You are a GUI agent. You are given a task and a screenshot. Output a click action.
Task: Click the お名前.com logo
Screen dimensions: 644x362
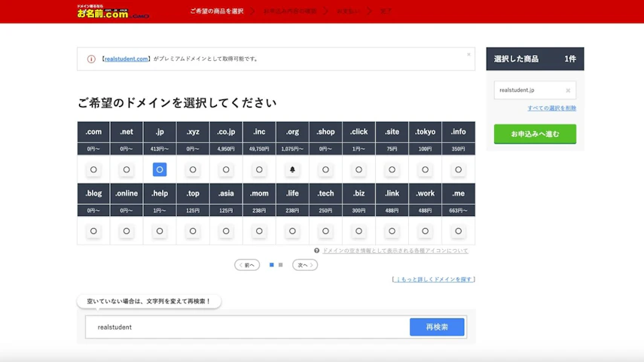(x=112, y=11)
